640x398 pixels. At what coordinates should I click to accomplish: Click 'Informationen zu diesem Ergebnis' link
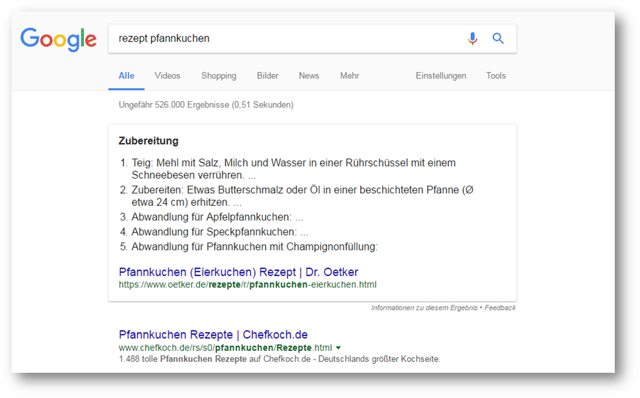pyautogui.click(x=424, y=307)
